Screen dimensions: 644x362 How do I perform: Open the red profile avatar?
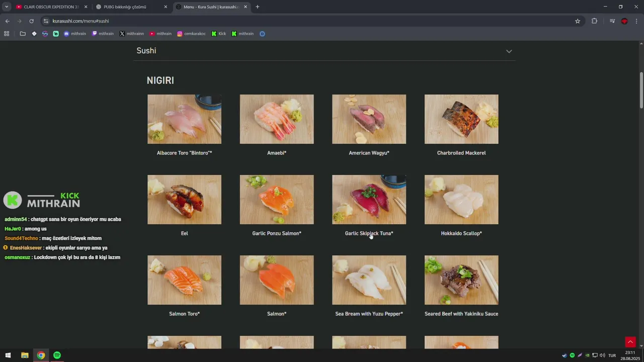[x=624, y=21]
